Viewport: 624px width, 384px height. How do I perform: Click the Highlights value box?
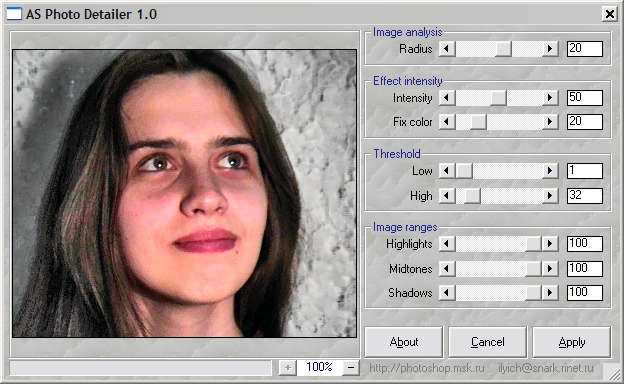click(585, 244)
